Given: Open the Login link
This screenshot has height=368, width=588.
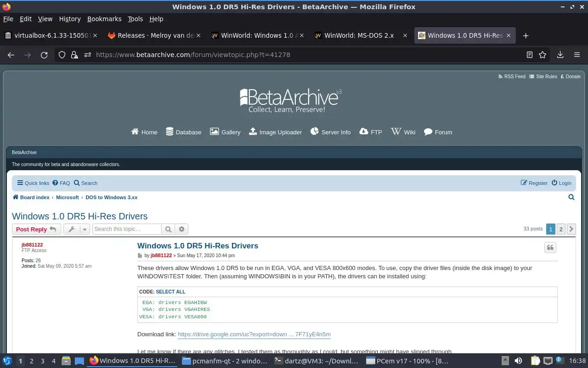Looking at the screenshot, I should [x=561, y=183].
